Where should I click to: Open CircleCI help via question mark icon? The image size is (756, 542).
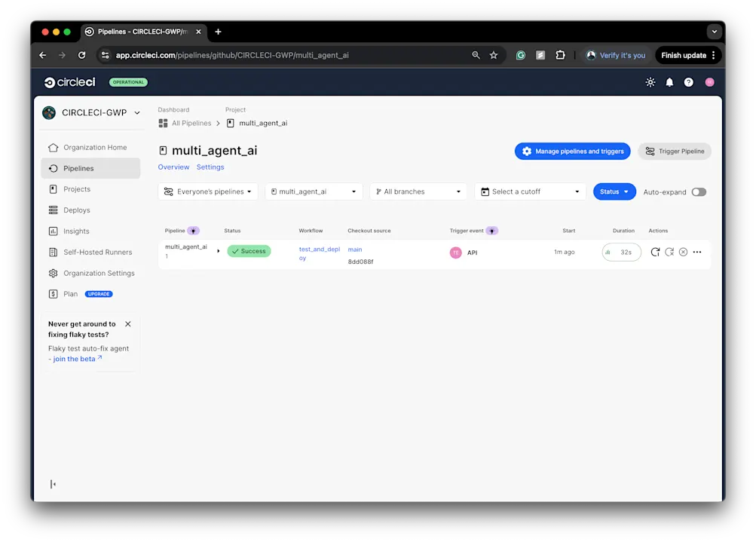688,82
